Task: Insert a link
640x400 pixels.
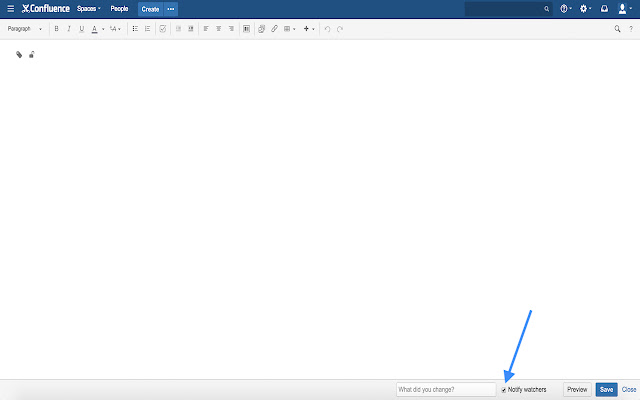Action: [274, 29]
